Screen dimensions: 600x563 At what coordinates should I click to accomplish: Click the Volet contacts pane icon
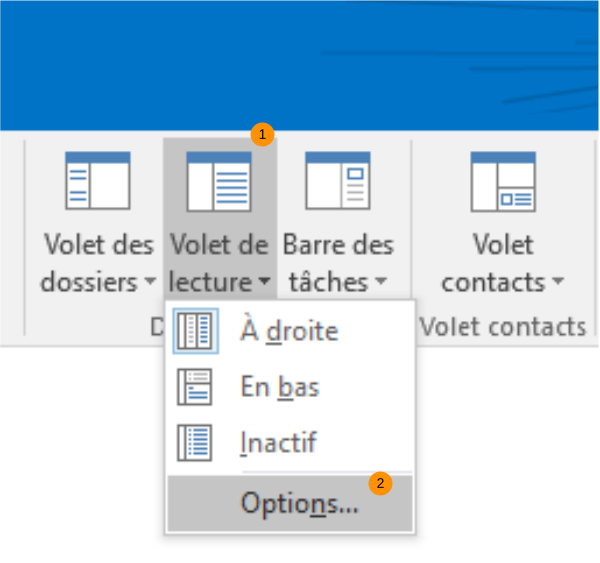[x=503, y=182]
